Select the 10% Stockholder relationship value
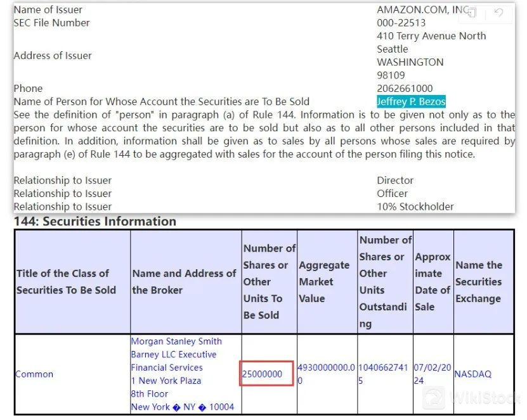 click(x=415, y=207)
